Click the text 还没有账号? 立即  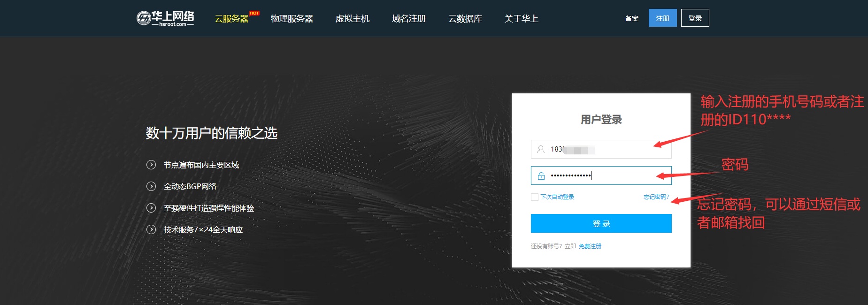[553, 246]
